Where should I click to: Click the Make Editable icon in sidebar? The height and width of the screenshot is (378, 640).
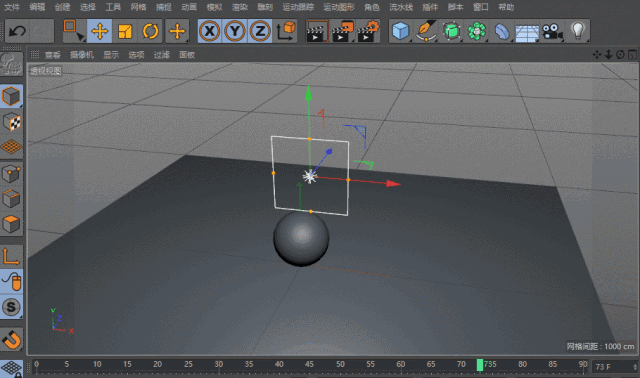pos(11,64)
